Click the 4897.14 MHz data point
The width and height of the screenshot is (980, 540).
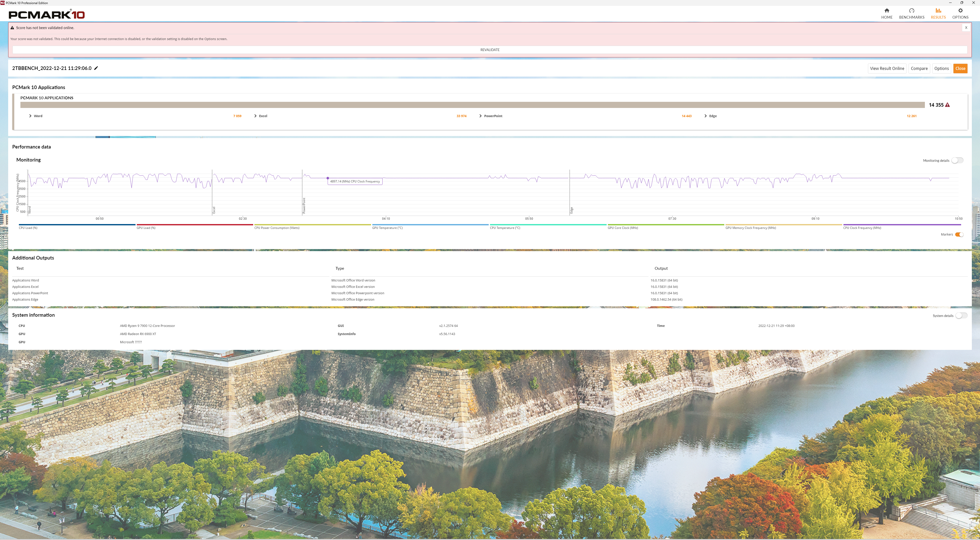(x=327, y=178)
